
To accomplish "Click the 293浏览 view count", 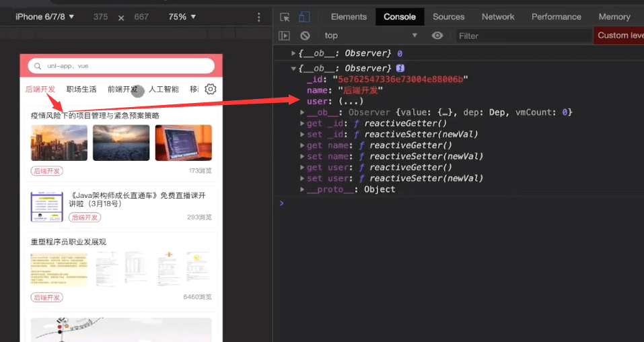I will click(x=199, y=217).
